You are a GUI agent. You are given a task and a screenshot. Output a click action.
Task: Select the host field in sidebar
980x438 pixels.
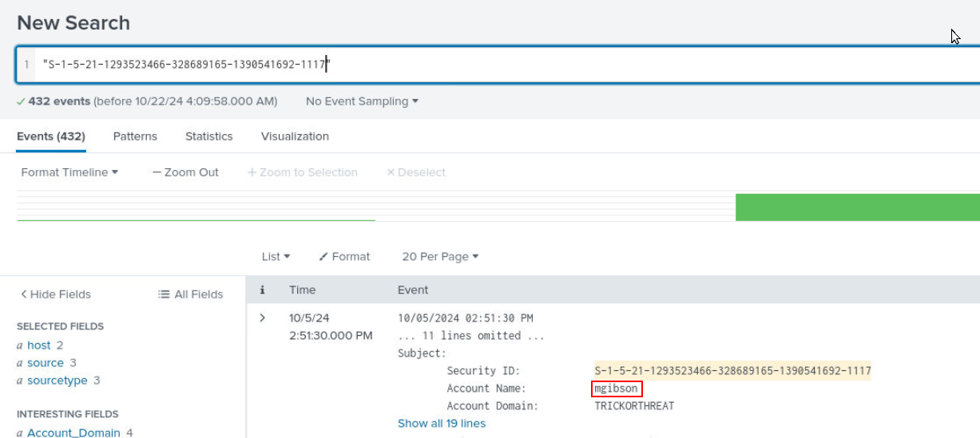[x=38, y=345]
